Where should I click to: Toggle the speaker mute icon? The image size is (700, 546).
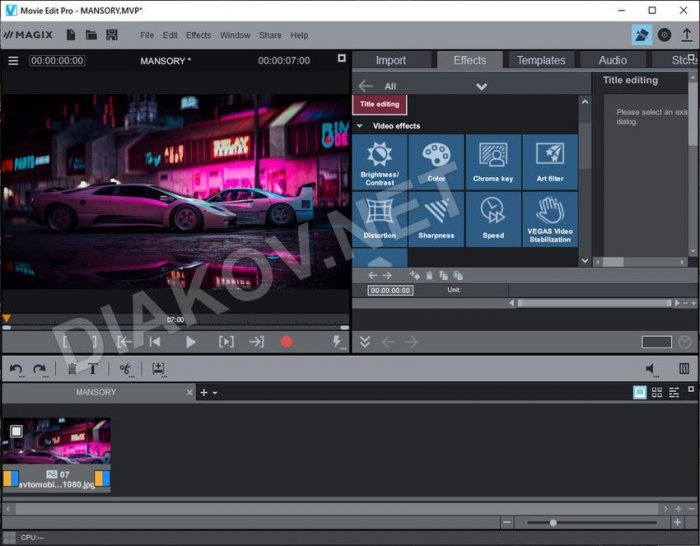(651, 369)
